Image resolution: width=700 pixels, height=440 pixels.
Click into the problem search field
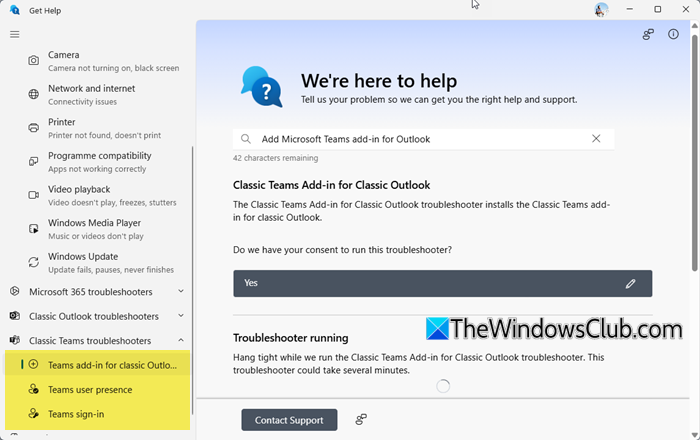pyautogui.click(x=422, y=139)
